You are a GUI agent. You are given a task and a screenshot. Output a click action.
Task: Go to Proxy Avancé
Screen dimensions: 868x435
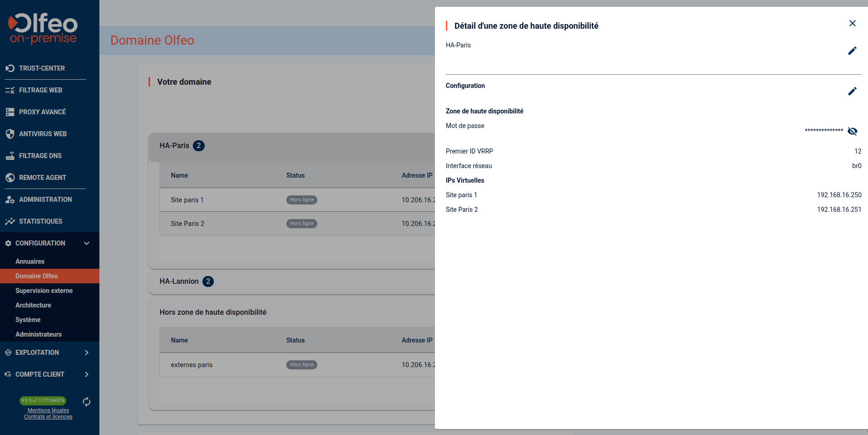pyautogui.click(x=42, y=112)
